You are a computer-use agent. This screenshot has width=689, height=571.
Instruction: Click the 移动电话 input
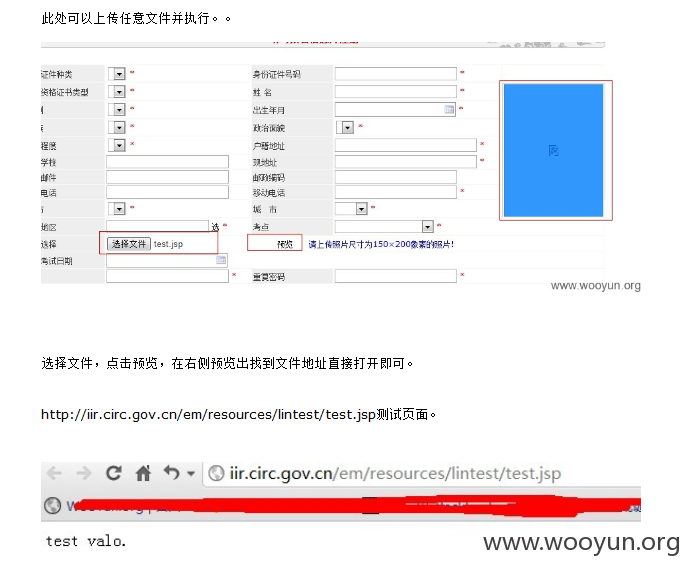coord(395,192)
